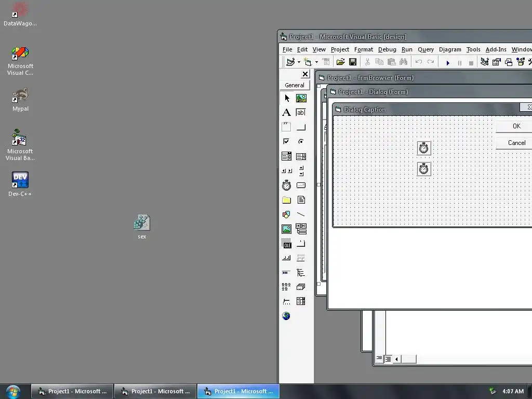Screen dimensions: 532x399
Task: Select the upper Timer control on the form
Action: pos(424,148)
